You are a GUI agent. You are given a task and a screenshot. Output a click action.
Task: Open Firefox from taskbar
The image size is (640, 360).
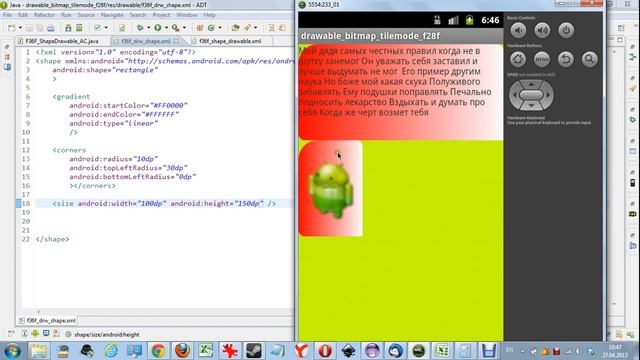(182, 351)
